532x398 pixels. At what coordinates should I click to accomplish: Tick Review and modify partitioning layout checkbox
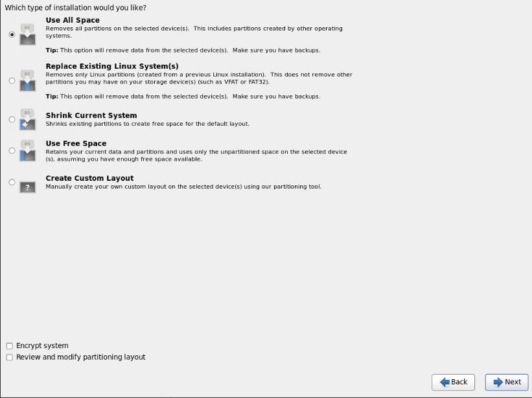10,357
